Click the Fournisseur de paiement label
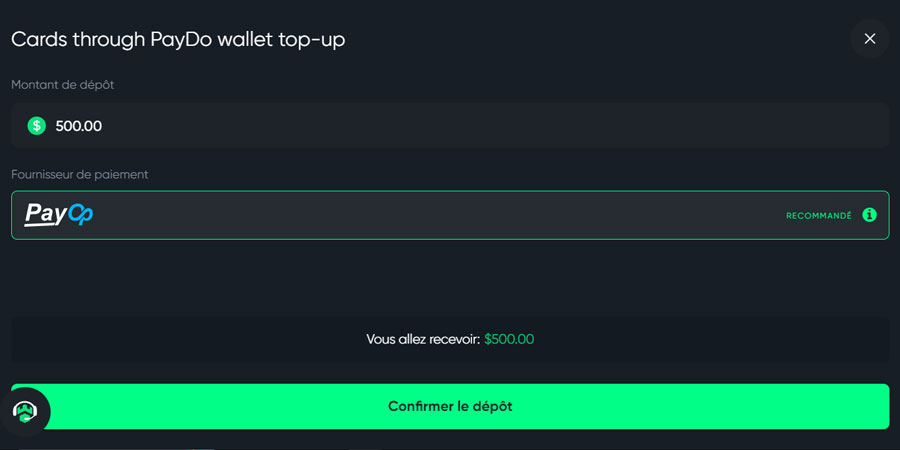This screenshot has width=900, height=450. (80, 174)
